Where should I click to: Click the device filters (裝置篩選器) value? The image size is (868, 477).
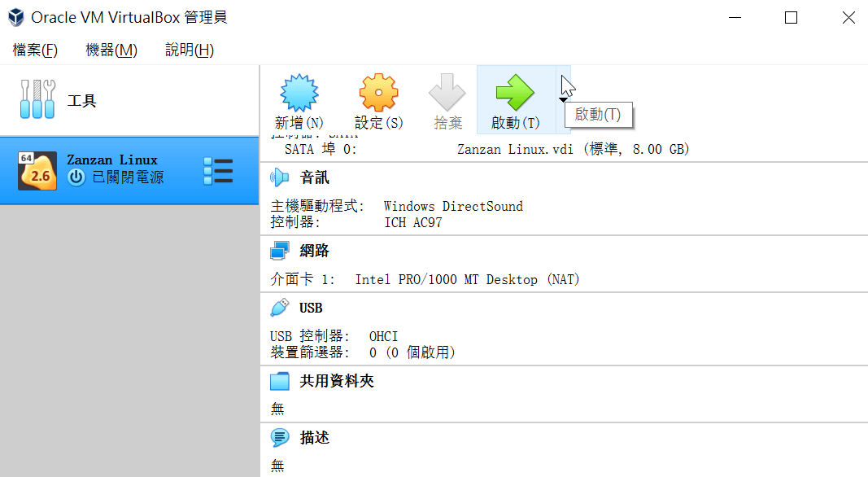coord(412,352)
